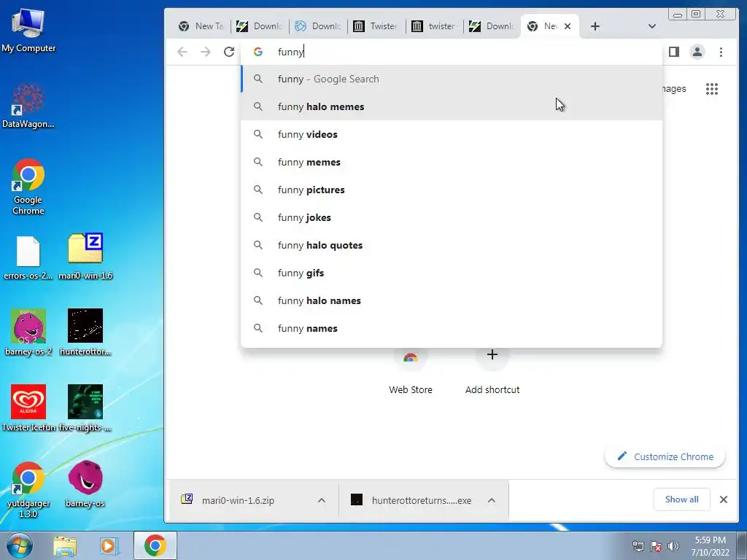747x560 pixels.
Task: Switch to the first Download tab
Action: pyautogui.click(x=260, y=26)
